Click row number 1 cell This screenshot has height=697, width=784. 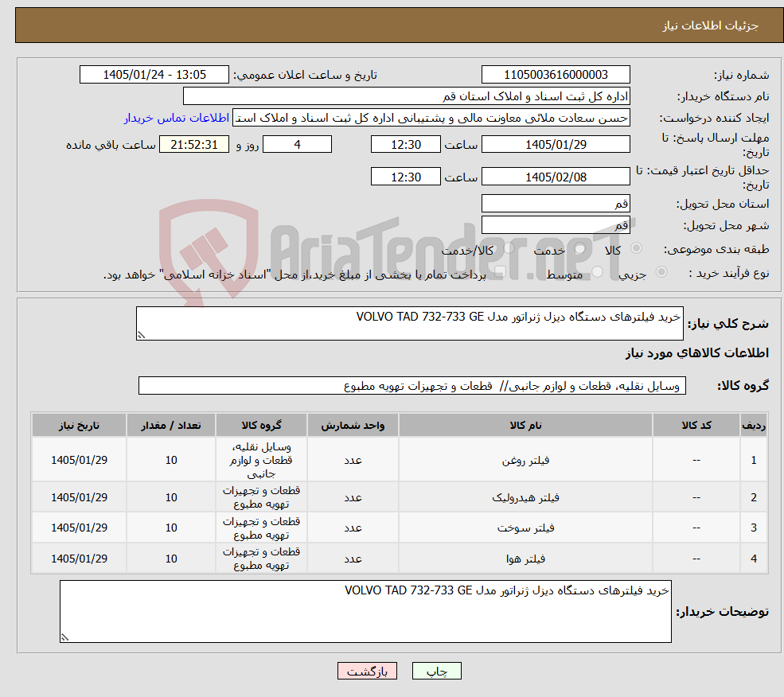tap(754, 460)
